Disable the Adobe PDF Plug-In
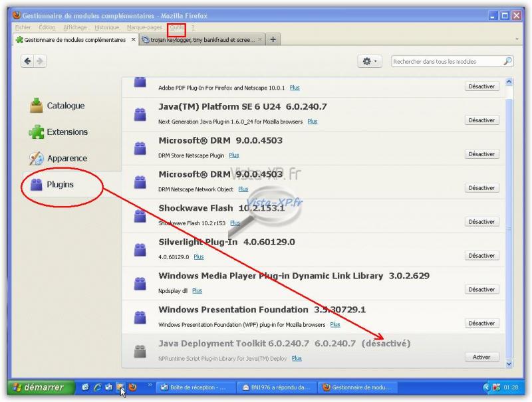 coord(481,86)
